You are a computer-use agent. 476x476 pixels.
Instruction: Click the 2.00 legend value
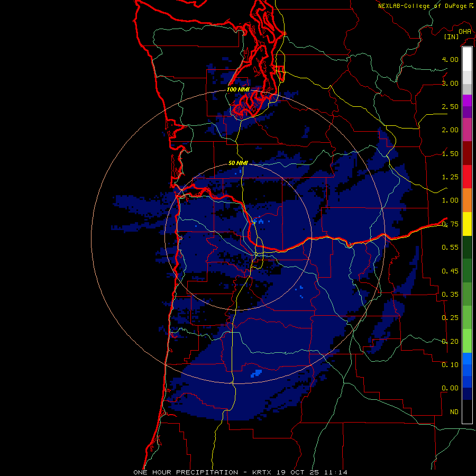pyautogui.click(x=450, y=130)
